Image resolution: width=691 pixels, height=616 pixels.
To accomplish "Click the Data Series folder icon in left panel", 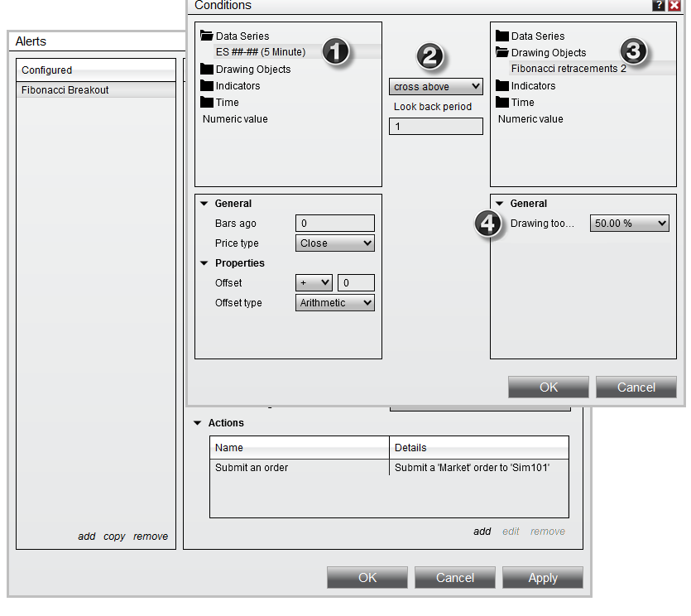I will 207,36.
